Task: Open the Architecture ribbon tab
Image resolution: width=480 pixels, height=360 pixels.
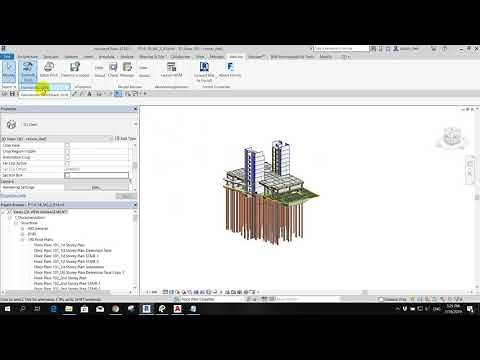Action: click(28, 57)
